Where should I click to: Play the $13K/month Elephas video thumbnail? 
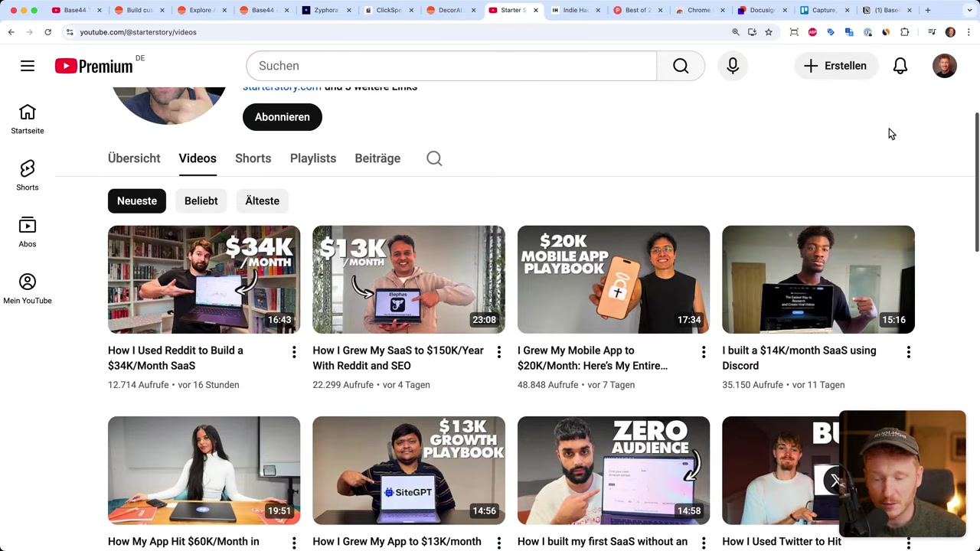(x=409, y=279)
